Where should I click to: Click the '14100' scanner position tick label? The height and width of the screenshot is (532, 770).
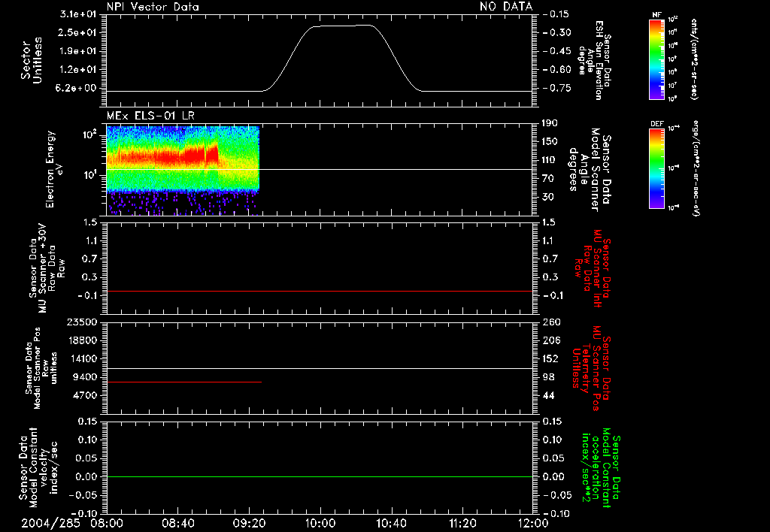tap(83, 358)
